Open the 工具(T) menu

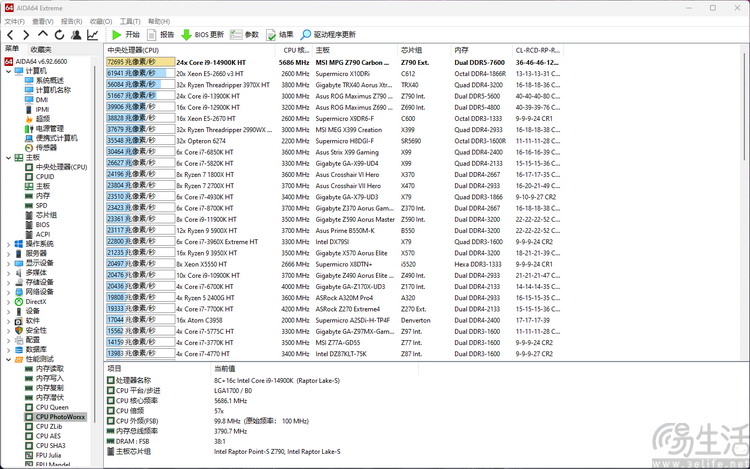tap(130, 21)
